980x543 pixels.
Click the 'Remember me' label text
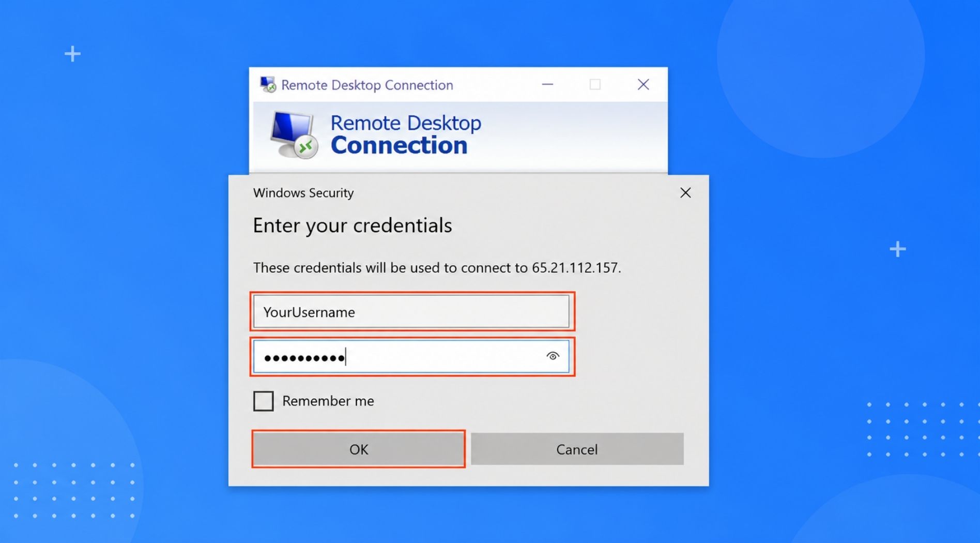(328, 401)
